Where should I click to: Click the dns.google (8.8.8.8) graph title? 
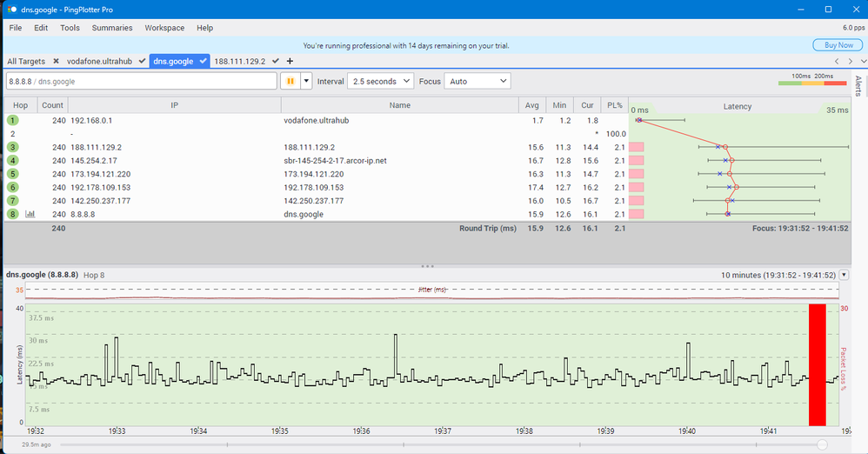pos(42,275)
